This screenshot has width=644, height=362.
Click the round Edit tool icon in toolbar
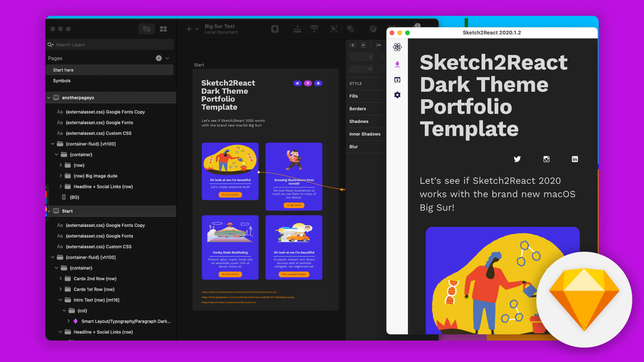coord(373,29)
